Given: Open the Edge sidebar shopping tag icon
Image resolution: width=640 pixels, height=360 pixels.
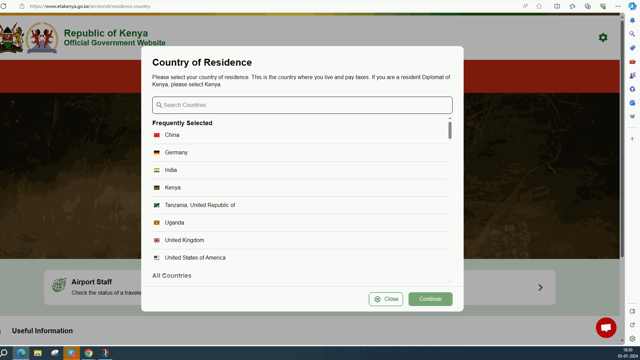Looking at the screenshot, I should click(632, 48).
